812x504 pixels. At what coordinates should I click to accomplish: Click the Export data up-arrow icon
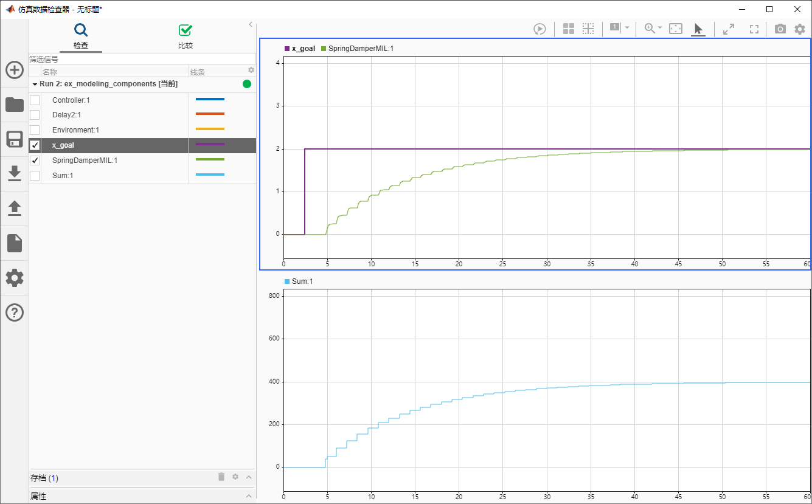[x=15, y=209]
